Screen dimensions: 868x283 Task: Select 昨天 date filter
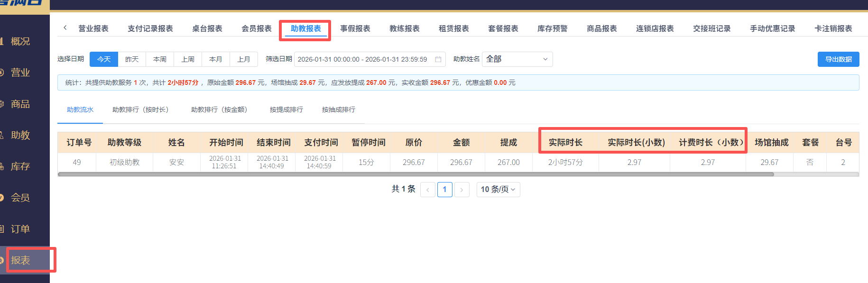(x=132, y=59)
